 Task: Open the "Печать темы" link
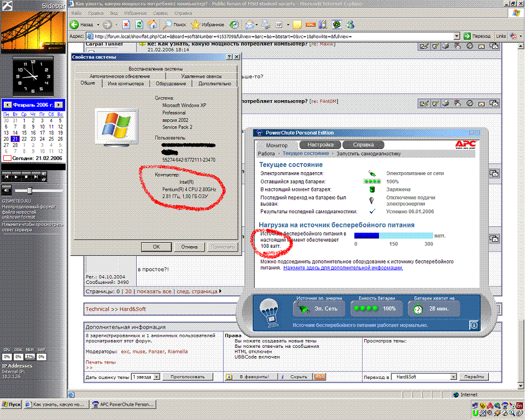(101, 362)
